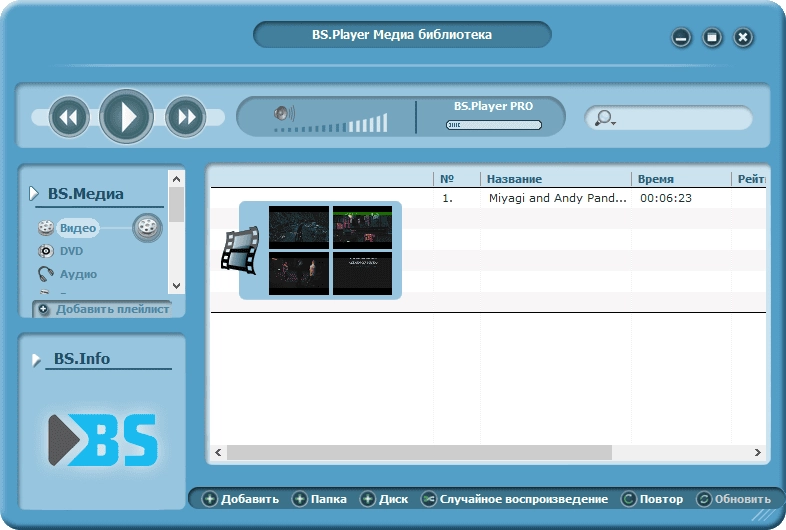
Task: Toggle Повтор repeat mode
Action: tap(652, 499)
